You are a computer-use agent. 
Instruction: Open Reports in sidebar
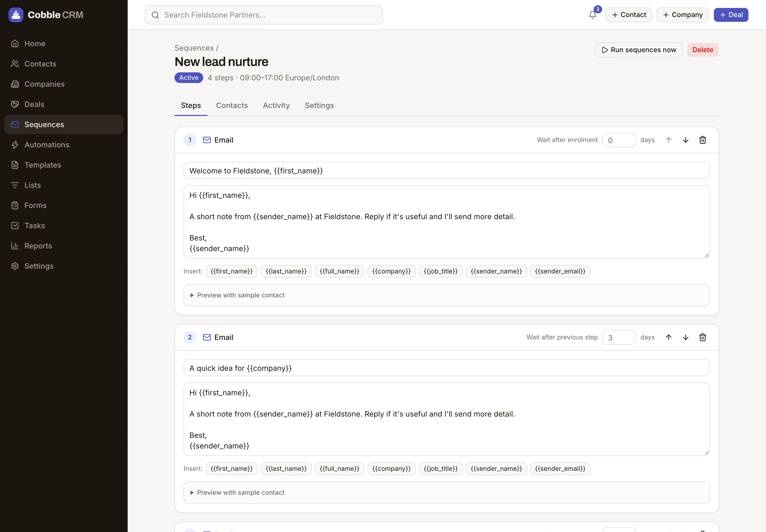pyautogui.click(x=64, y=246)
